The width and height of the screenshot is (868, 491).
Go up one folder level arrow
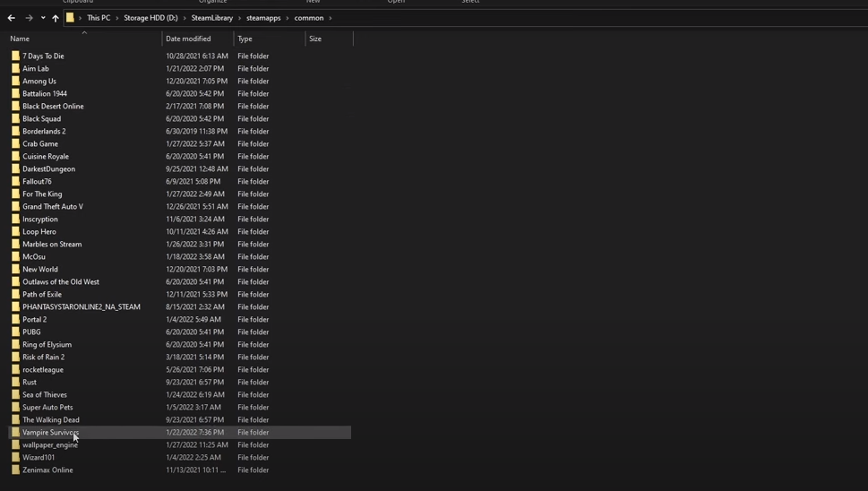tap(56, 18)
